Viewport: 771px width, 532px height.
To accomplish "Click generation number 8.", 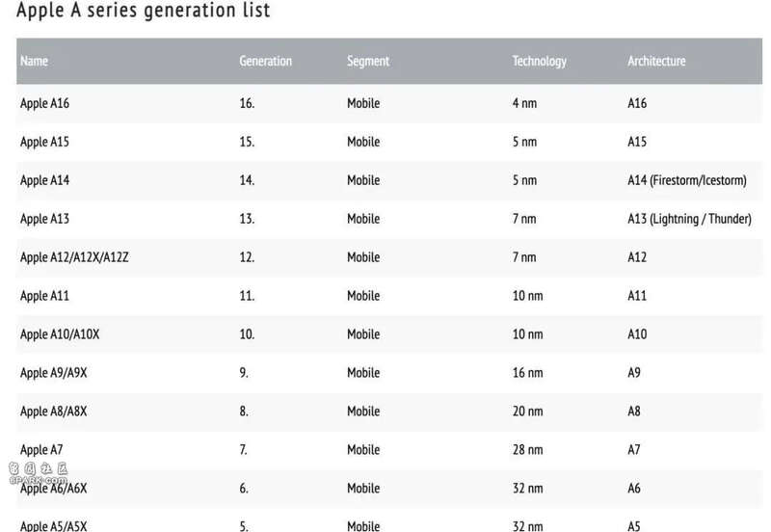I will tap(244, 411).
